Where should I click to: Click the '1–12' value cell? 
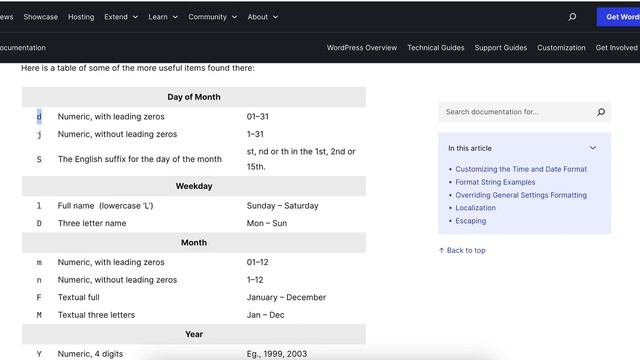255,280
